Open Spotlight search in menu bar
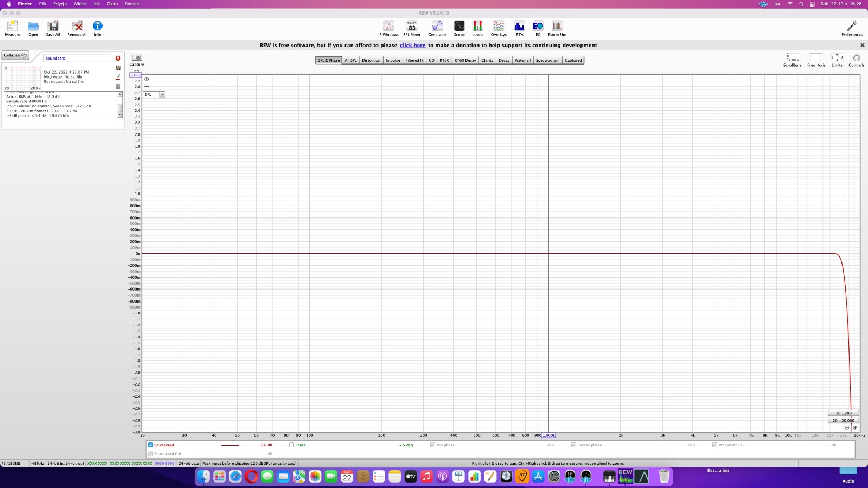Image resolution: width=868 pixels, height=488 pixels. pyautogui.click(x=801, y=4)
